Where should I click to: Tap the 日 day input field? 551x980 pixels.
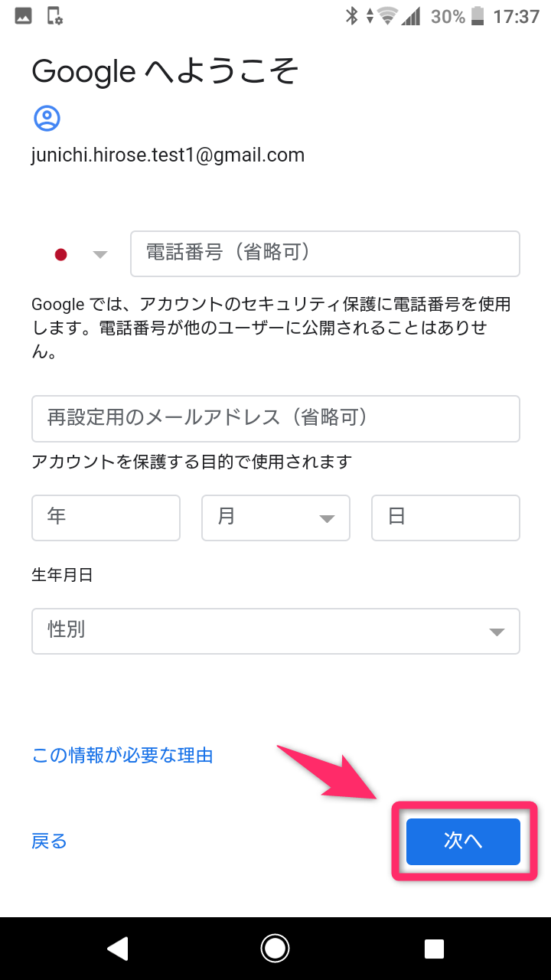pyautogui.click(x=445, y=518)
